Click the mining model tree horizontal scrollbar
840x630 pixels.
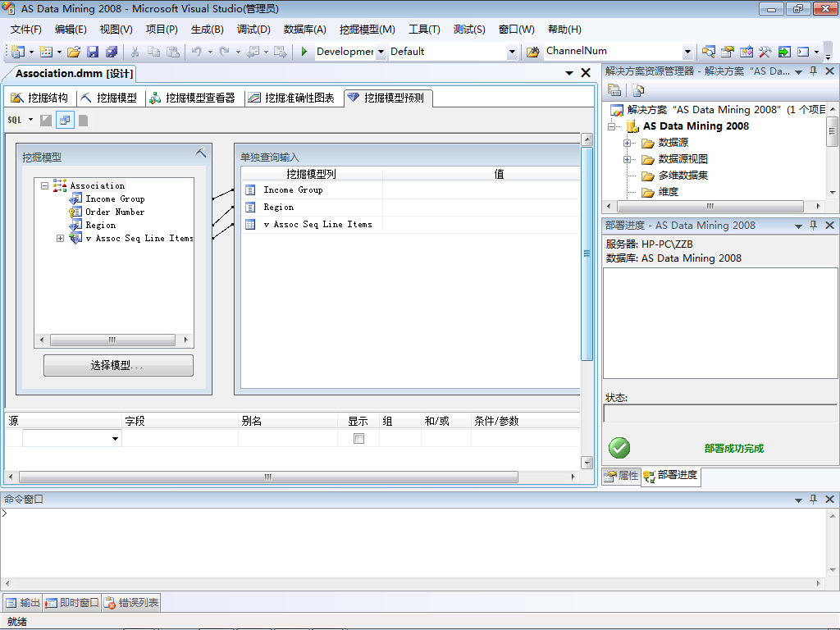tap(112, 340)
